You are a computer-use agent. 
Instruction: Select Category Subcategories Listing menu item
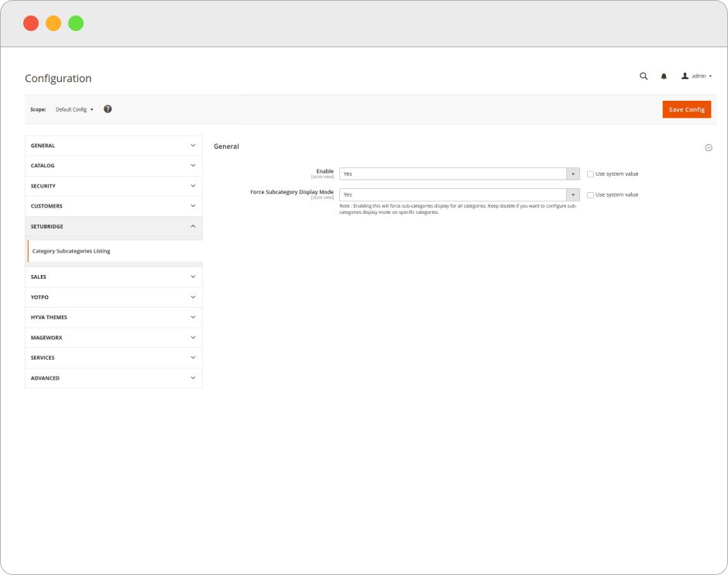pos(71,251)
